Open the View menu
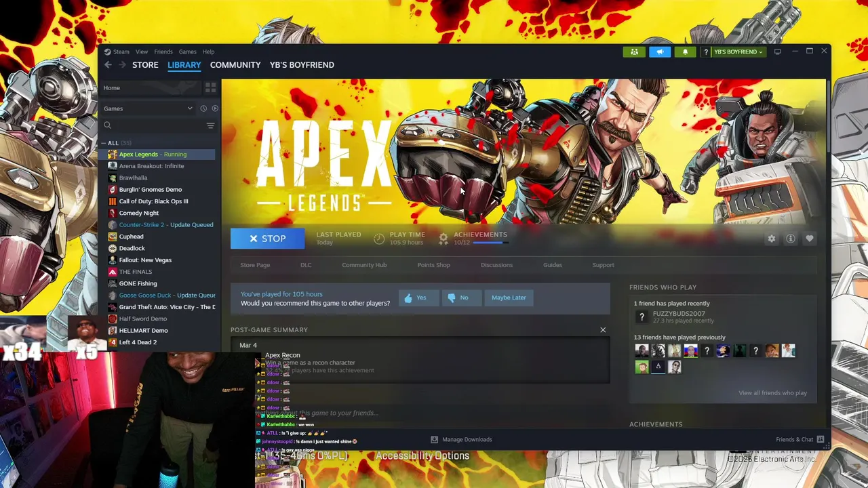Image resolution: width=868 pixels, height=488 pixels. coord(142,52)
